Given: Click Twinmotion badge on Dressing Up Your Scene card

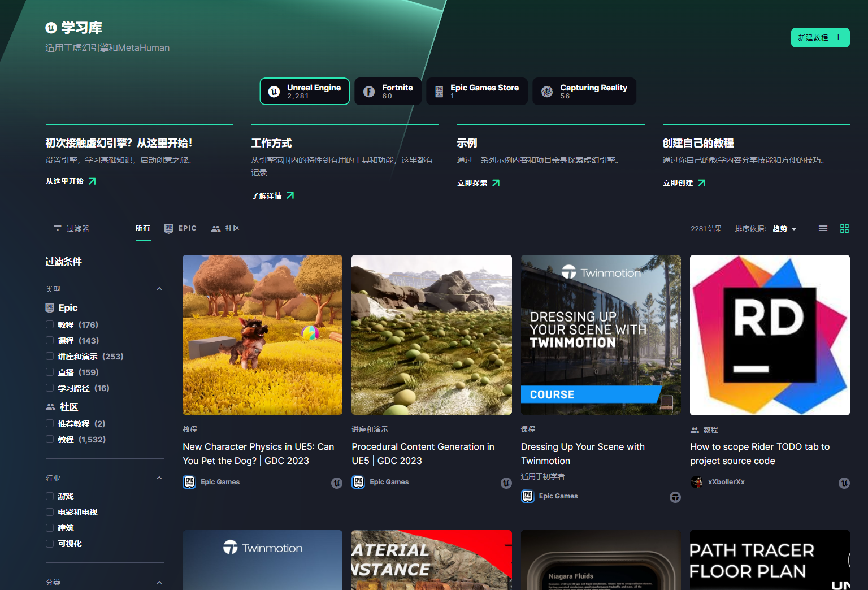Looking at the screenshot, I should (x=675, y=497).
